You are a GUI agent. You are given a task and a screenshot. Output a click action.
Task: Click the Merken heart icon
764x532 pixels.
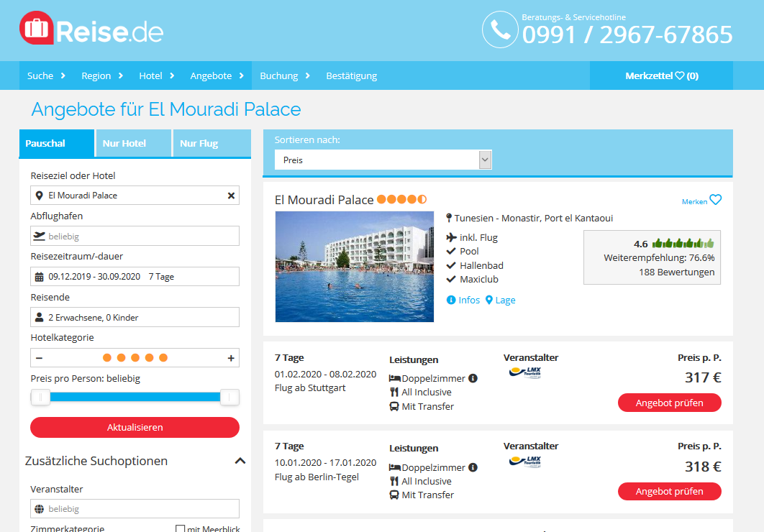(715, 200)
